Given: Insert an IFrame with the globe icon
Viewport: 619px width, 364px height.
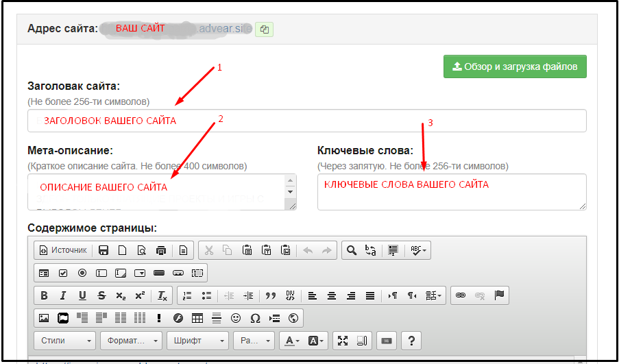Looking at the screenshot, I should (293, 318).
